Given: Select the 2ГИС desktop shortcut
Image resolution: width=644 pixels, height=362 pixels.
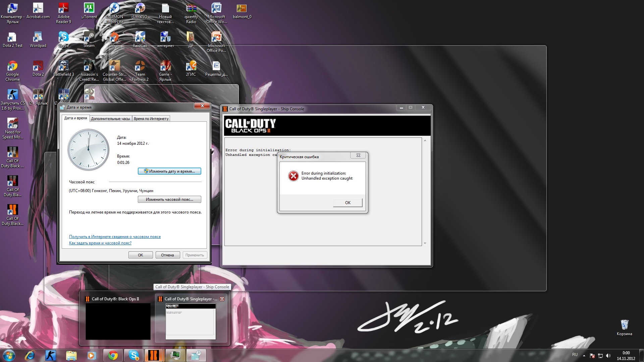Looking at the screenshot, I should click(x=191, y=69).
